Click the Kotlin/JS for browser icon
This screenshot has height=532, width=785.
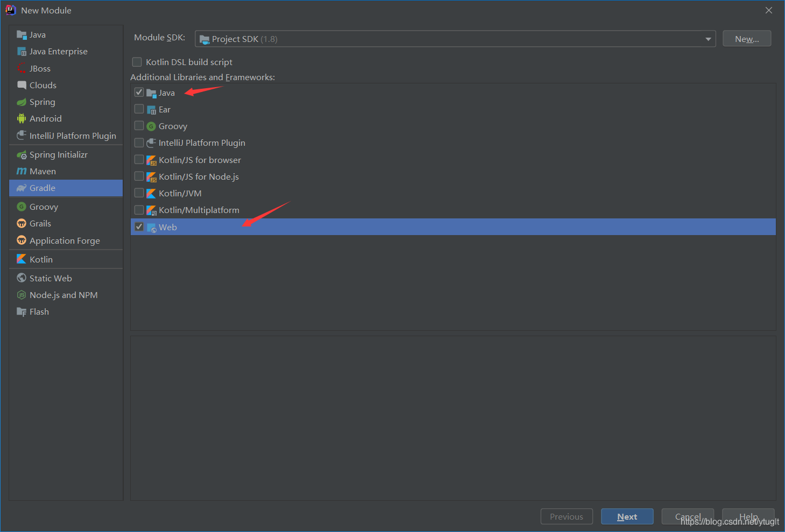(151, 160)
